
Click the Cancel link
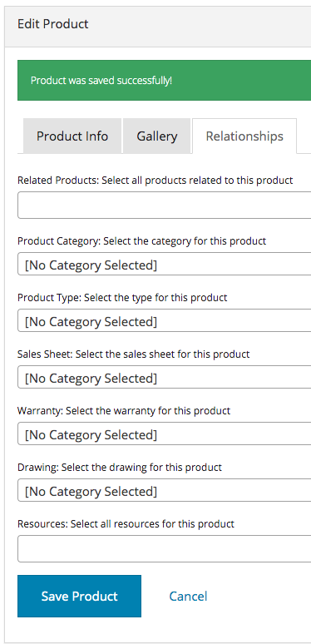pos(188,596)
